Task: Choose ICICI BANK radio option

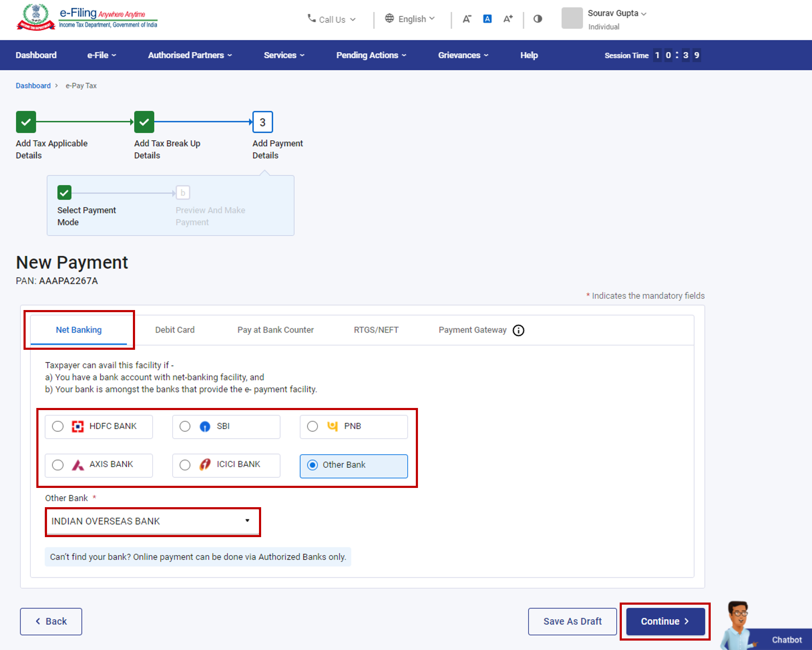Action: [185, 465]
